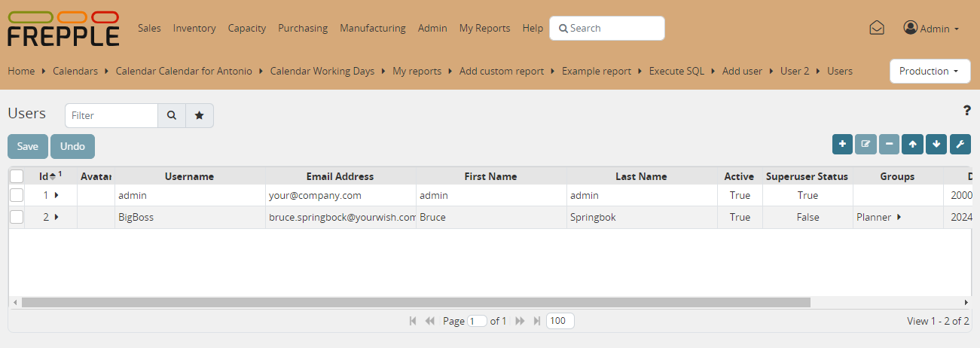Open customize grid wrench icon

(960, 144)
